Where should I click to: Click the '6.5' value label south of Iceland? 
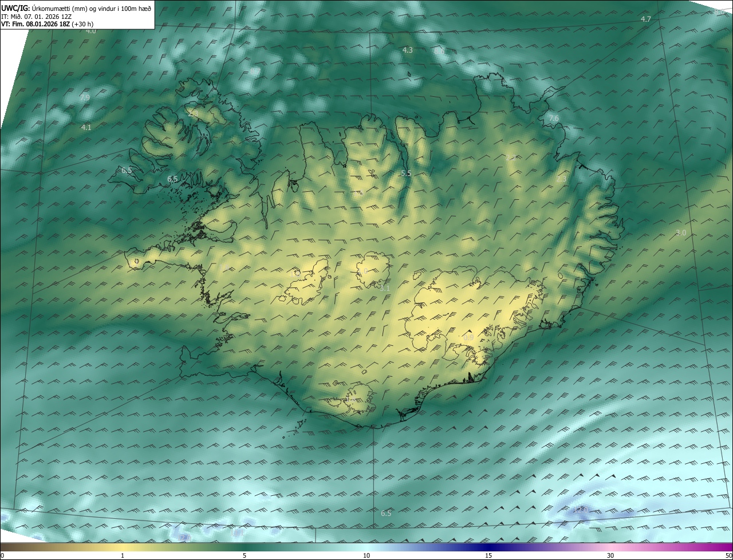386,513
